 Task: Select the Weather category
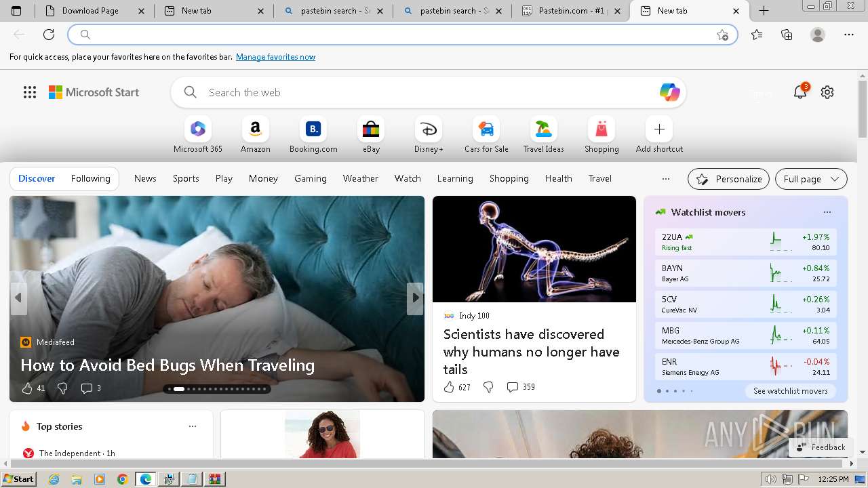point(360,178)
